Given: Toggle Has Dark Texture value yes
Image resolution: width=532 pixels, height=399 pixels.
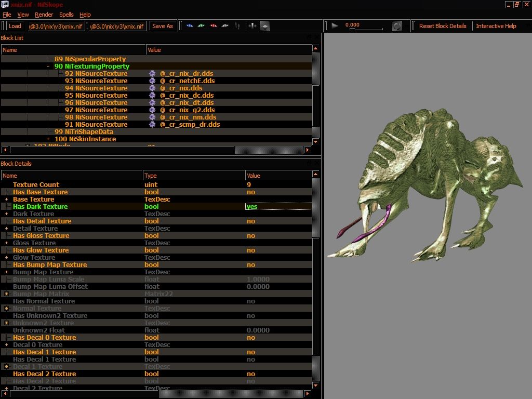Looking at the screenshot, I should (x=278, y=206).
